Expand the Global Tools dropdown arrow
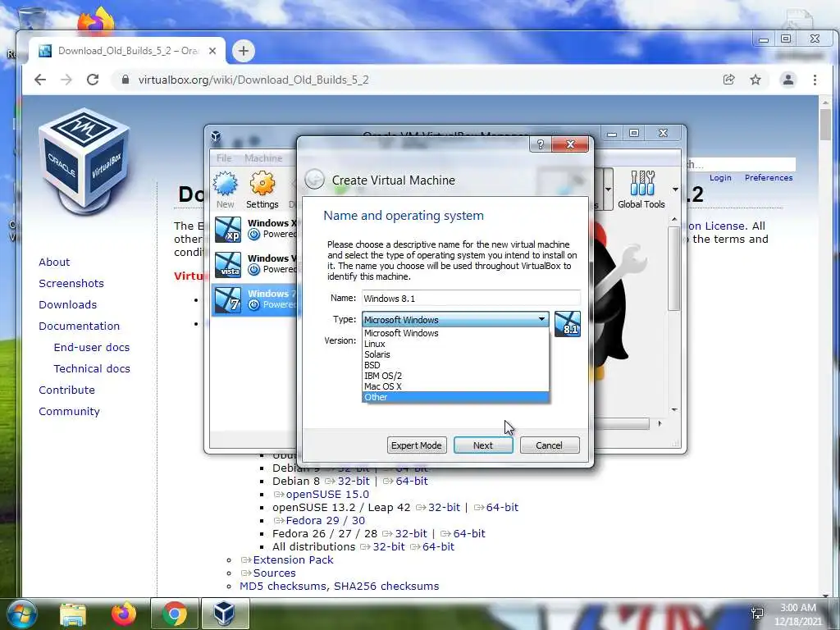The height and width of the screenshot is (630, 840). [x=675, y=189]
